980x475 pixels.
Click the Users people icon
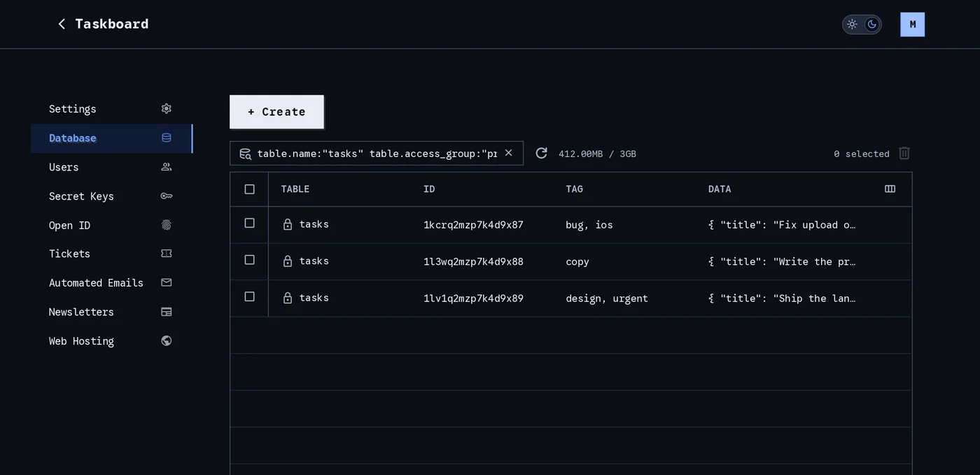tap(166, 167)
